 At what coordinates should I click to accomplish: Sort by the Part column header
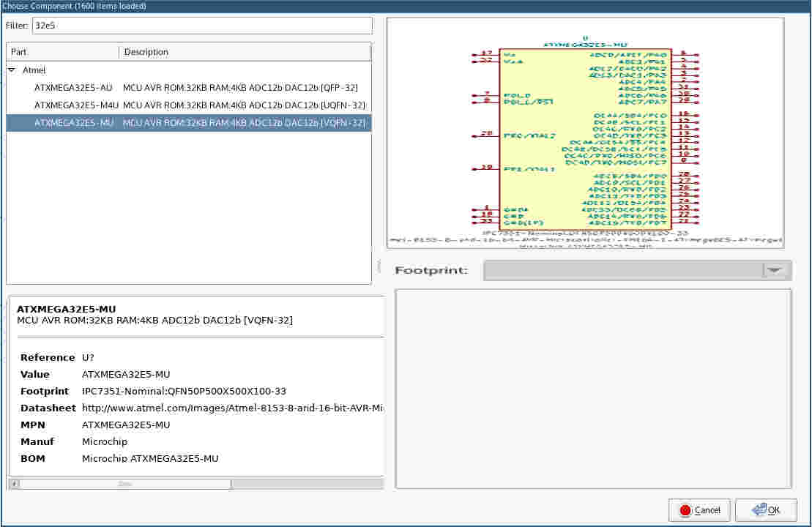(x=62, y=52)
